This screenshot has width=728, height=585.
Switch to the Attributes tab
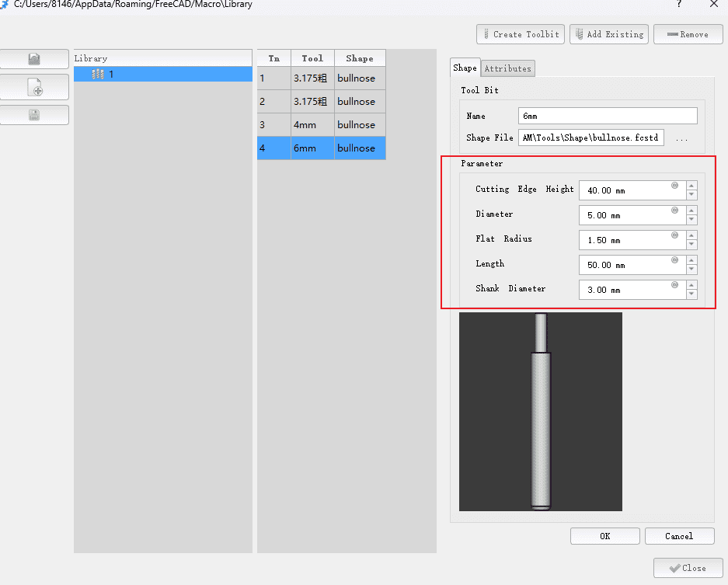coord(507,68)
